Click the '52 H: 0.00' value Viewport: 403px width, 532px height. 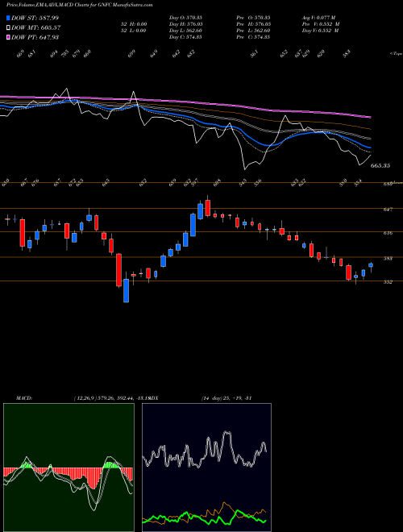click(132, 24)
